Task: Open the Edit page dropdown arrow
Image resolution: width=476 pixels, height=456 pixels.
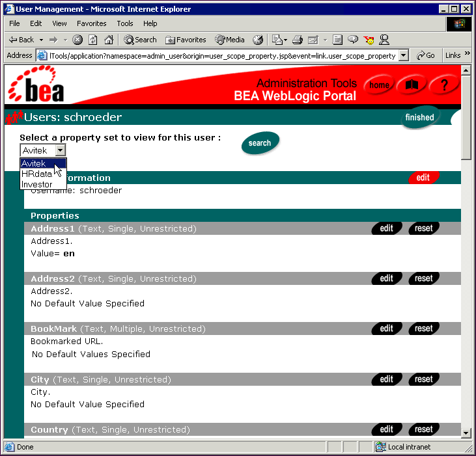Action: click(325, 40)
